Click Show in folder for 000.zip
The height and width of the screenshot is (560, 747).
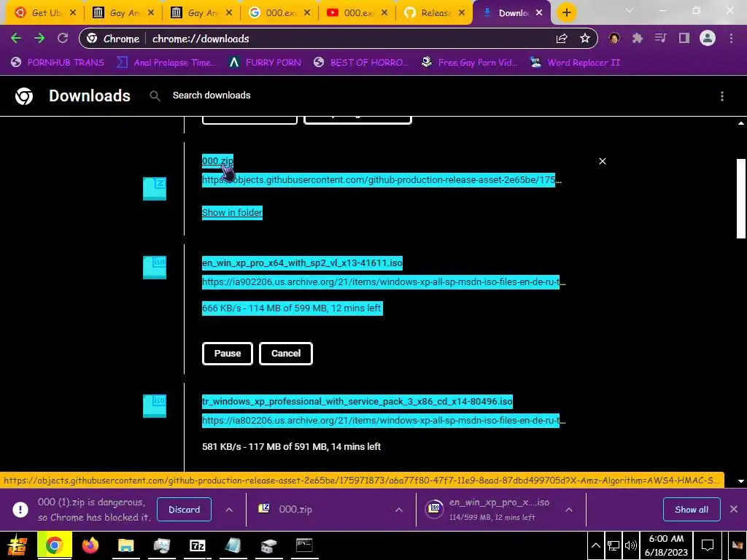pos(232,212)
